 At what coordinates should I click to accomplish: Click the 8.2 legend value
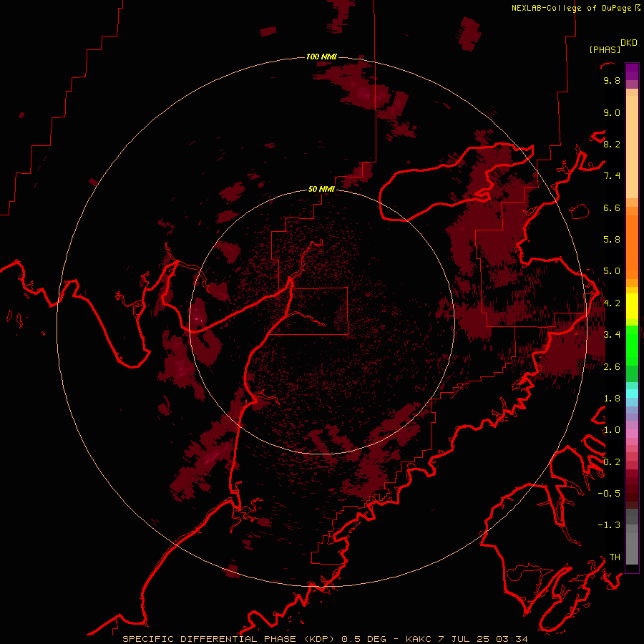pyautogui.click(x=612, y=144)
